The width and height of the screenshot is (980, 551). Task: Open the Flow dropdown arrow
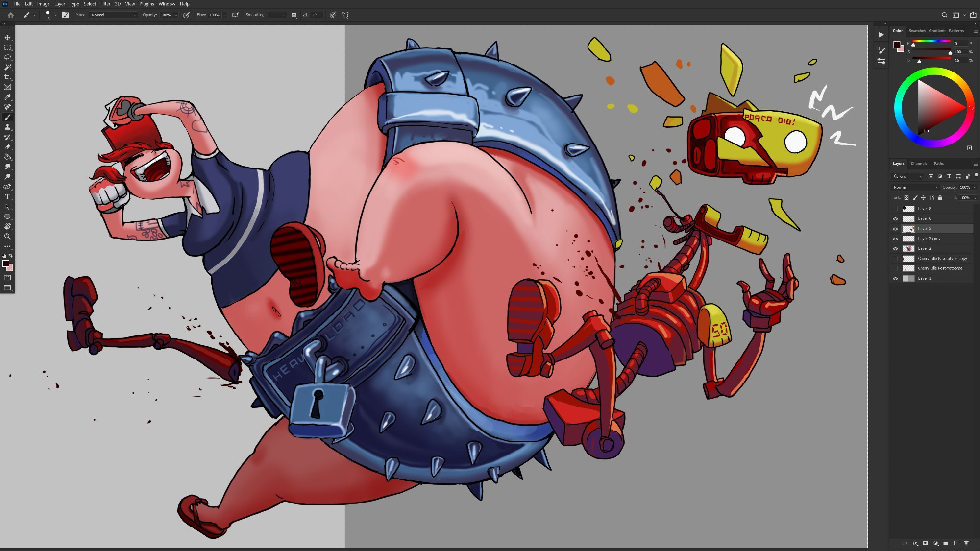pyautogui.click(x=224, y=15)
